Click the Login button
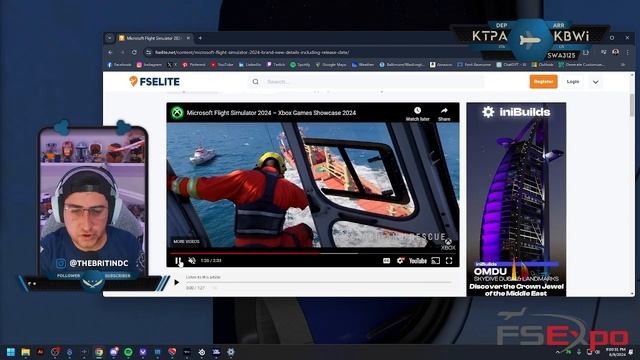640x360 pixels. pos(573,82)
